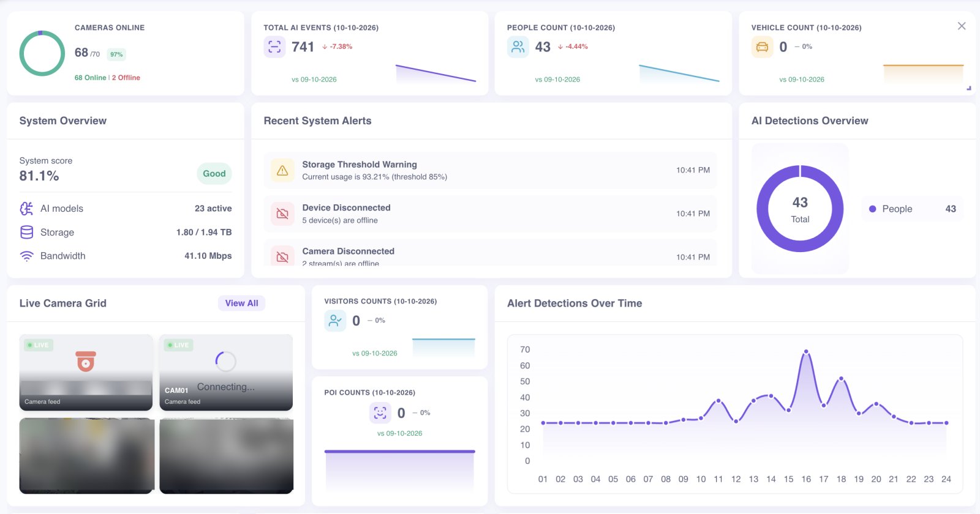Click the CAM01 label on camera feed
Screen dimensions: 980x514
tap(176, 390)
